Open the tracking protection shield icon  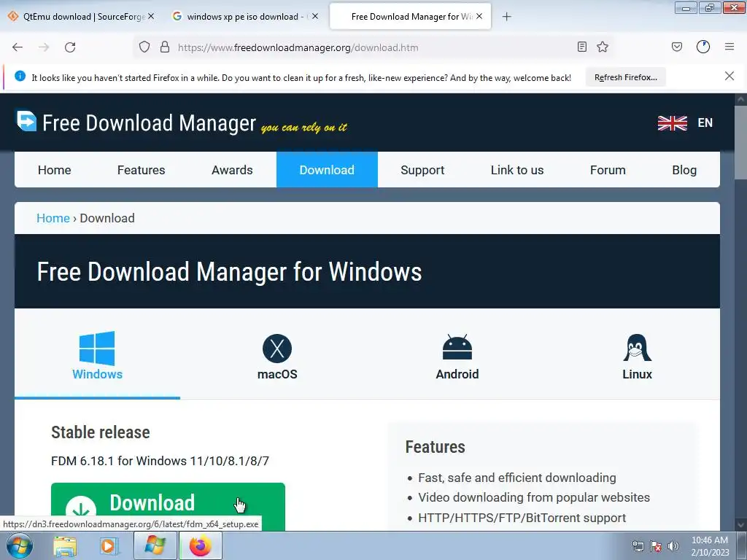144,47
